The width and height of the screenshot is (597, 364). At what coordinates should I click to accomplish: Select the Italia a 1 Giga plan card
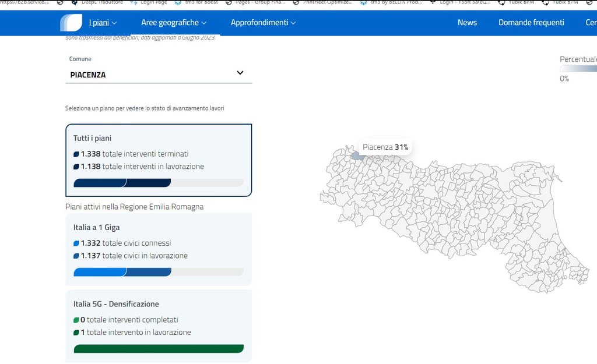point(159,249)
